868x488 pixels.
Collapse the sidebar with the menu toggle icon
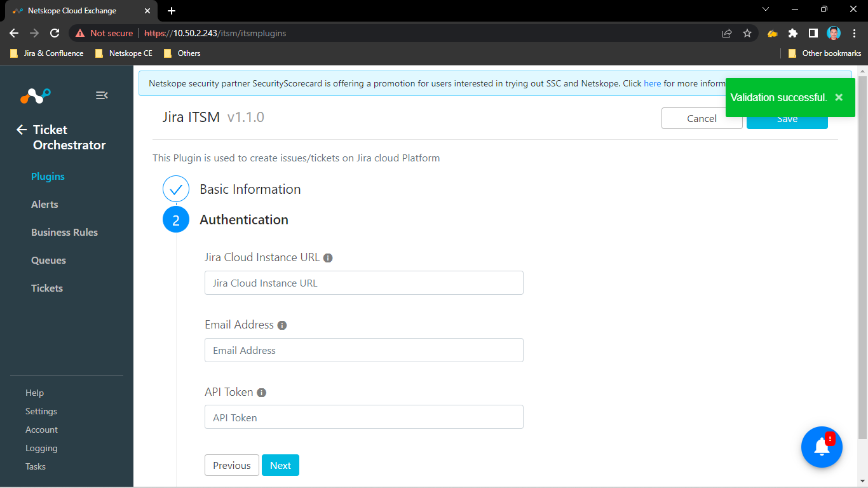(102, 95)
